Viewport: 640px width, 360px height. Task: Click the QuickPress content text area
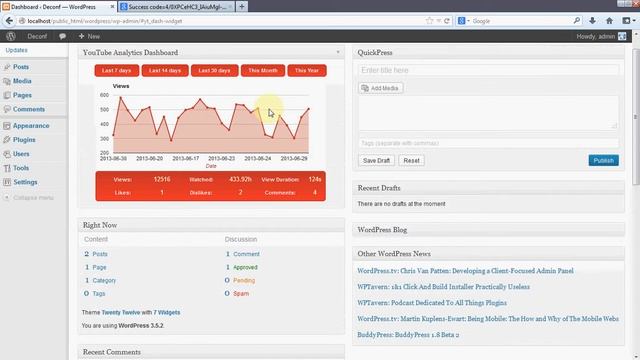pos(488,113)
